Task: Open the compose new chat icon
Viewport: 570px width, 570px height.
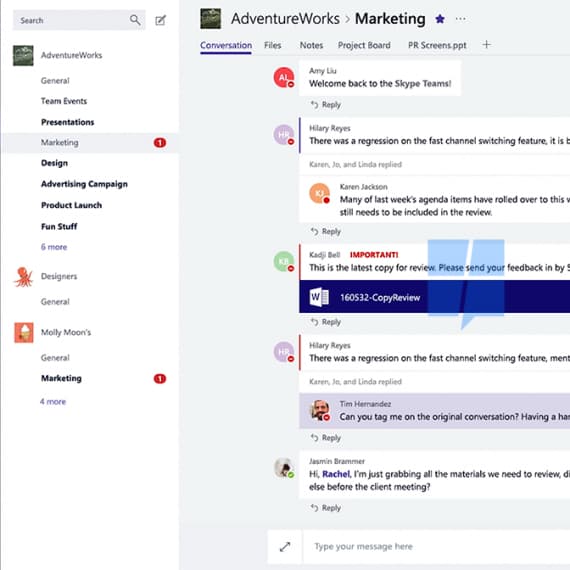Action: click(x=160, y=20)
